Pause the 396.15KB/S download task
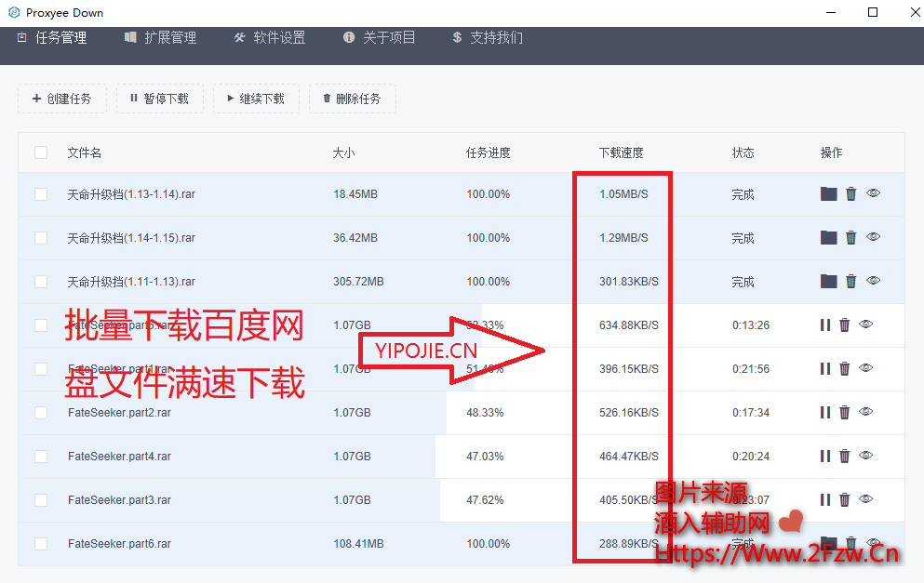This screenshot has height=583, width=924. [x=824, y=368]
